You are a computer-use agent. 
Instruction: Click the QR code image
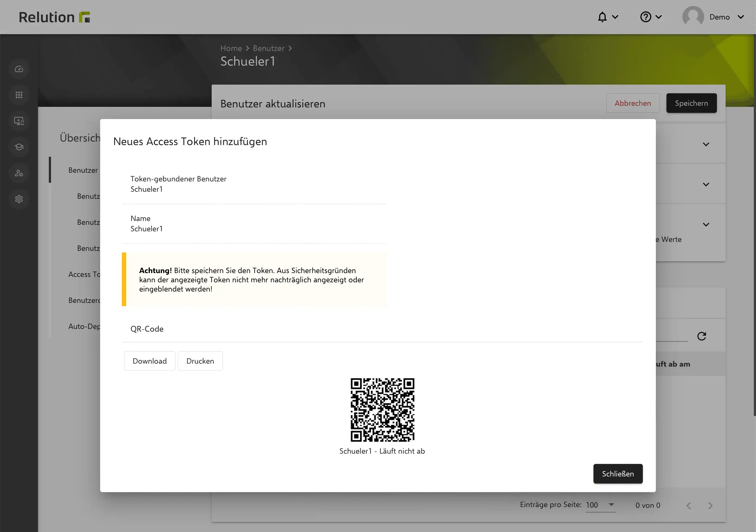pos(382,410)
